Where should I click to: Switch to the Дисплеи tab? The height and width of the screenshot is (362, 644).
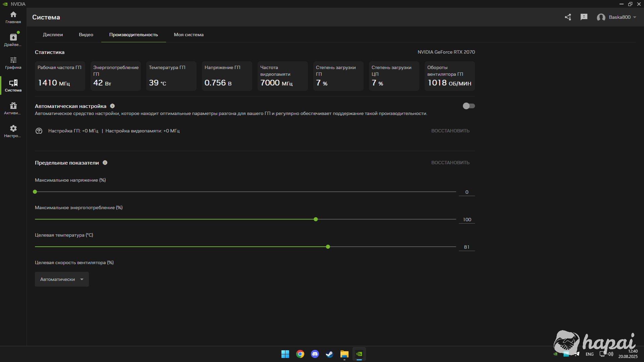53,35
